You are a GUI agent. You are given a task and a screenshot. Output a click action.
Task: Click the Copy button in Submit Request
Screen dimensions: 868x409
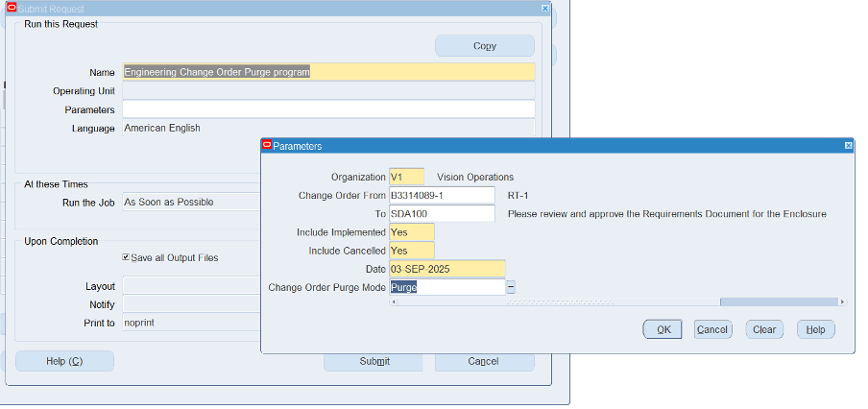coord(485,46)
